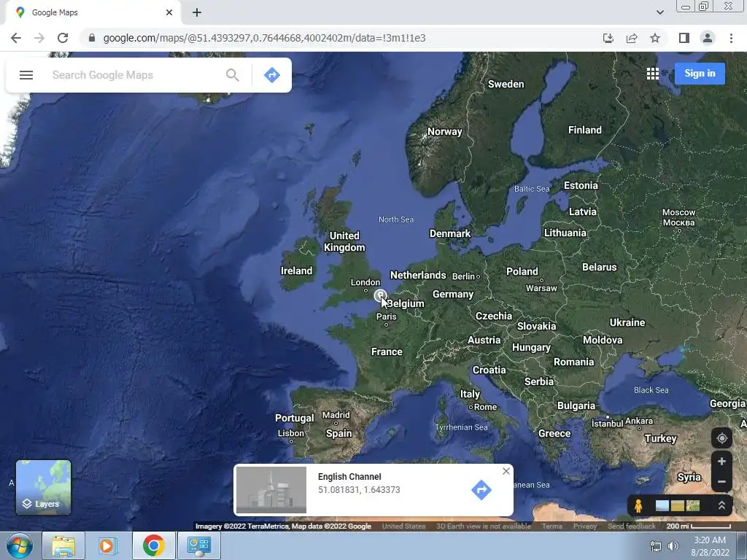Click the search magnifier icon
This screenshot has height=560, width=747.
(233, 75)
